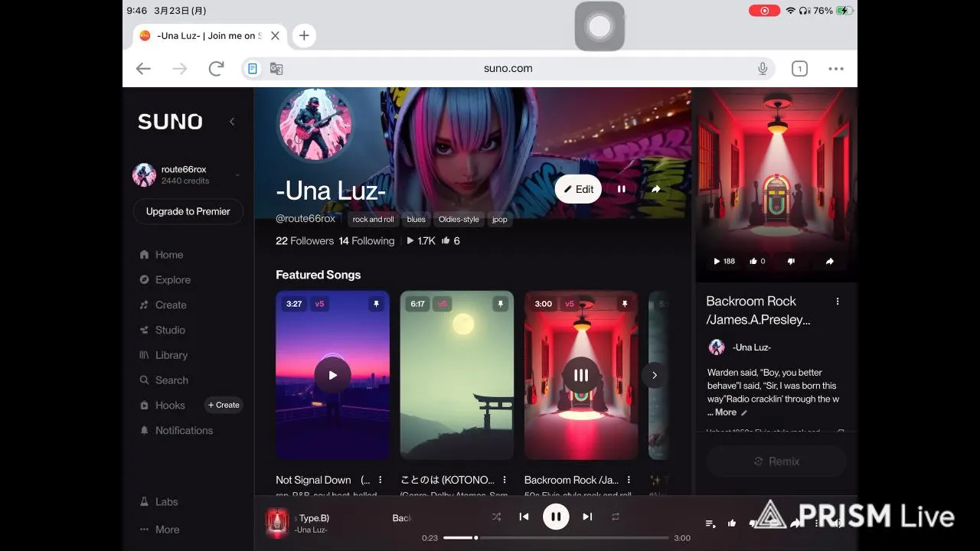Open the ことのは (KOTONO) song cover
The width and height of the screenshot is (980, 551).
pyautogui.click(x=456, y=375)
